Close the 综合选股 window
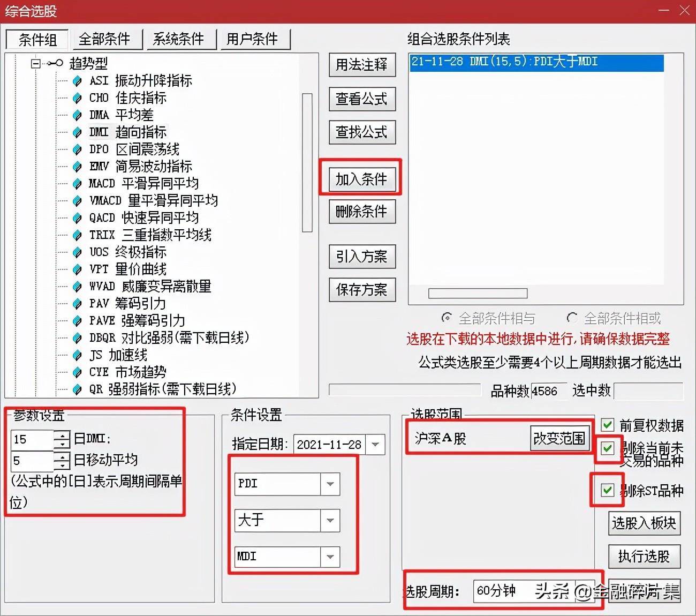696x616 pixels. tap(684, 11)
